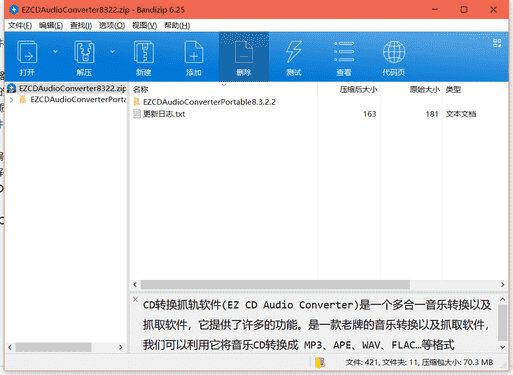Click the tree pane right scroll arrow
513x375 pixels.
[x=121, y=347]
